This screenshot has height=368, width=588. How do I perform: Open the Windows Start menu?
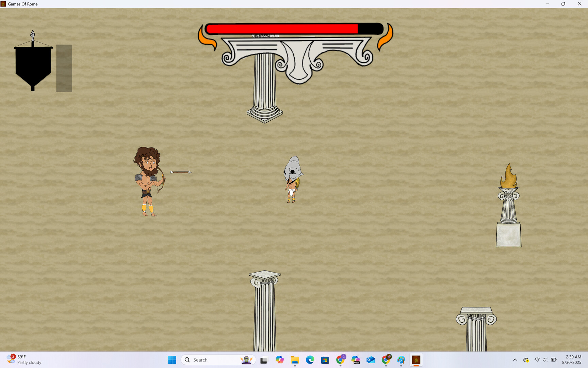tap(172, 359)
